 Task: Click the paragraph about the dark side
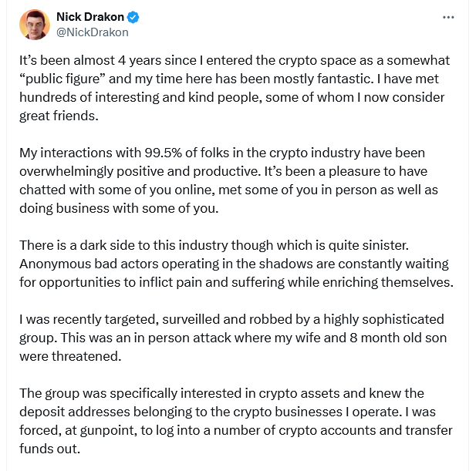tap(231, 263)
